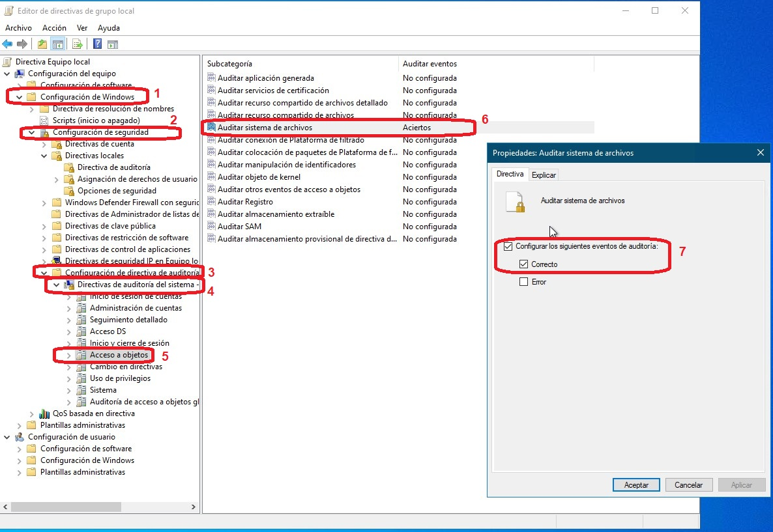Collapse the Configuración del equipo node
This screenshot has width=773, height=532.
7,74
